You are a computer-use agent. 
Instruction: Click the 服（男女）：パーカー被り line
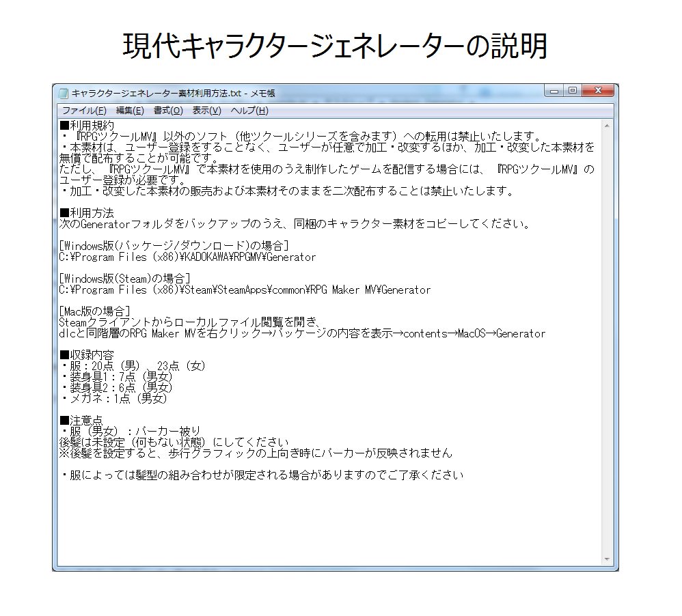[x=130, y=431]
